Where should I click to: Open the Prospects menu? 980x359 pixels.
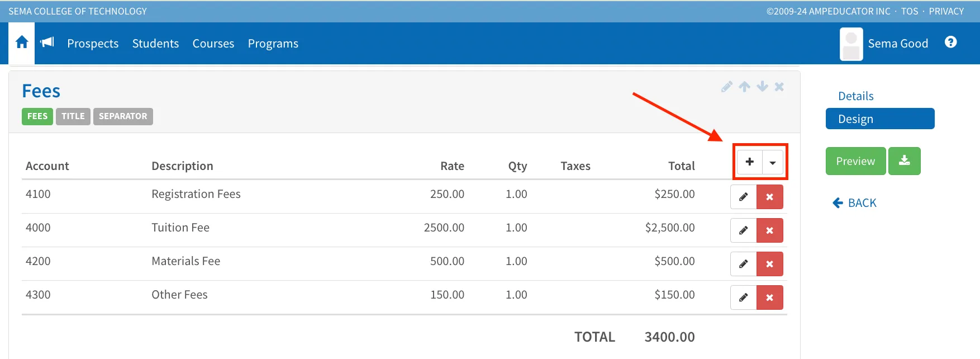pos(93,44)
